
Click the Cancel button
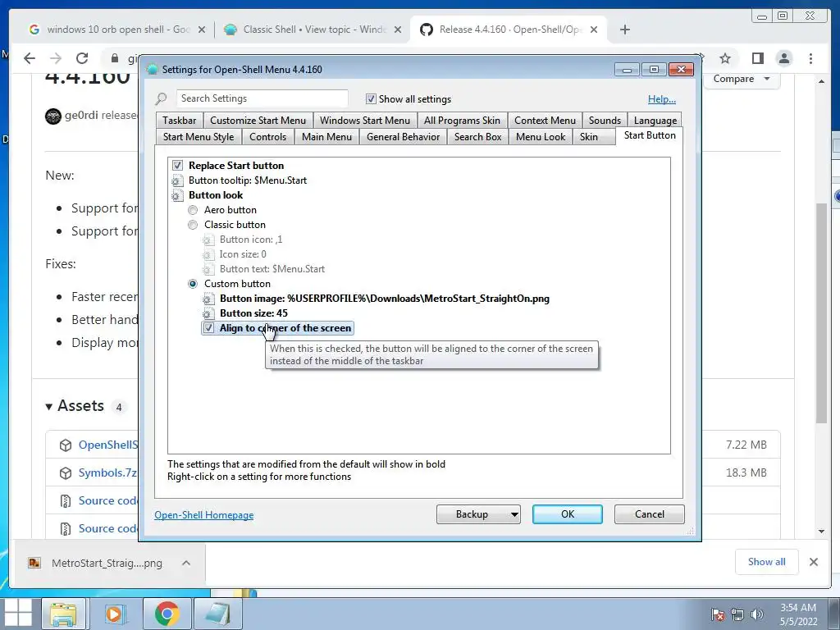coord(650,514)
